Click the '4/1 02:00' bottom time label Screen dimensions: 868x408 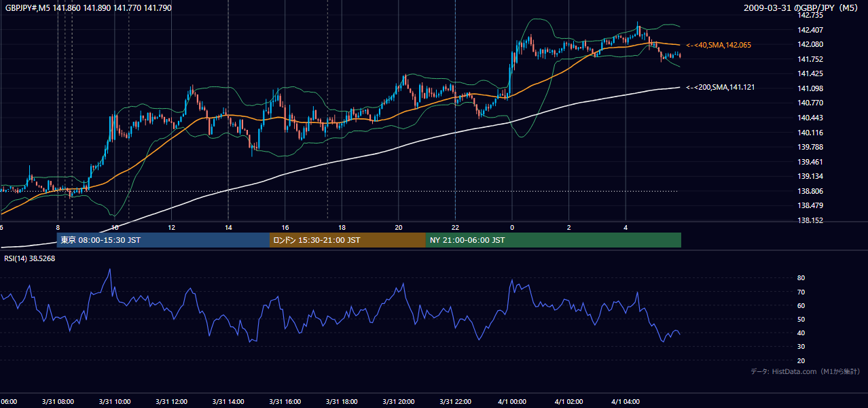(x=569, y=402)
